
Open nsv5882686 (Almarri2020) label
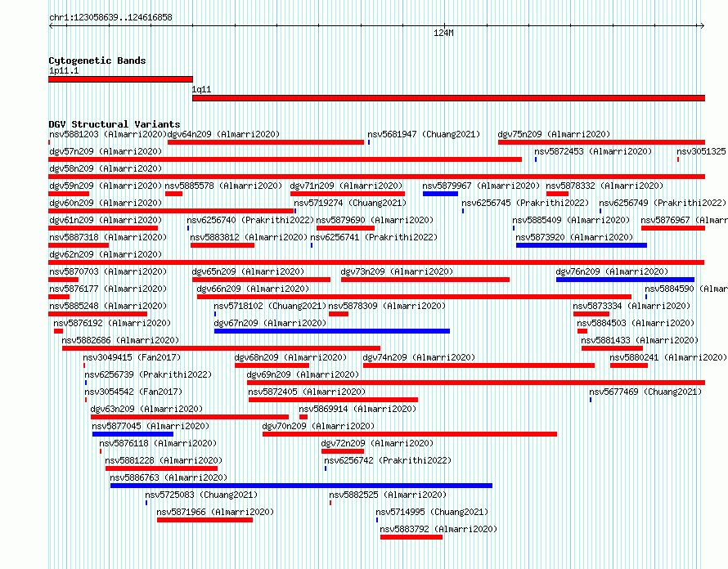click(120, 340)
